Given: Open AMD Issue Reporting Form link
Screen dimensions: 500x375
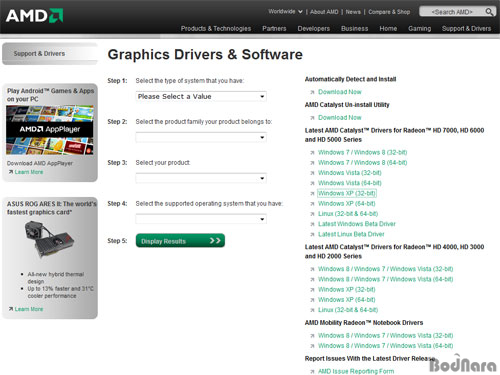Looking at the screenshot, I should point(356,371).
